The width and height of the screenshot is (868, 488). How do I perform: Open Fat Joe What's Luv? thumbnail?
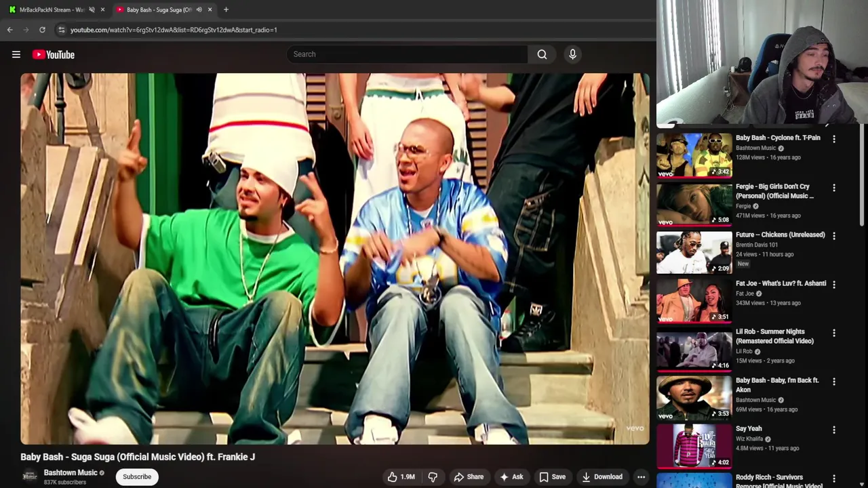click(694, 301)
